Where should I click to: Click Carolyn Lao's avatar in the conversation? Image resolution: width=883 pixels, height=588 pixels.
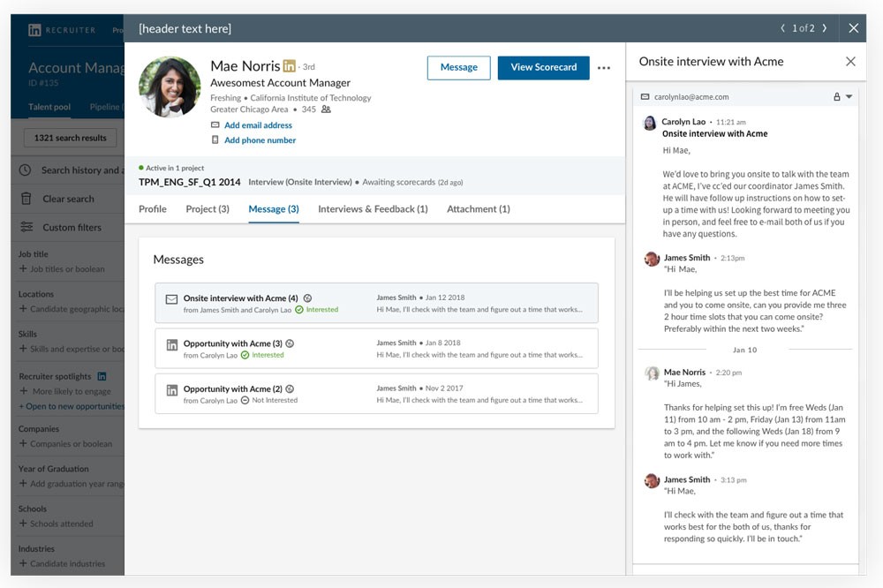649,123
